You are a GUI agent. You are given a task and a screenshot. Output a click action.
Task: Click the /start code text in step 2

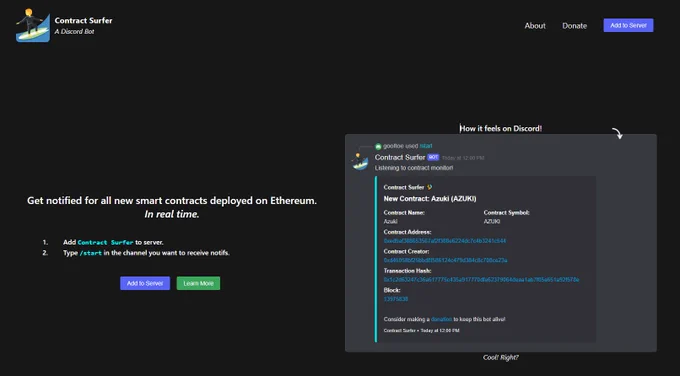point(91,253)
